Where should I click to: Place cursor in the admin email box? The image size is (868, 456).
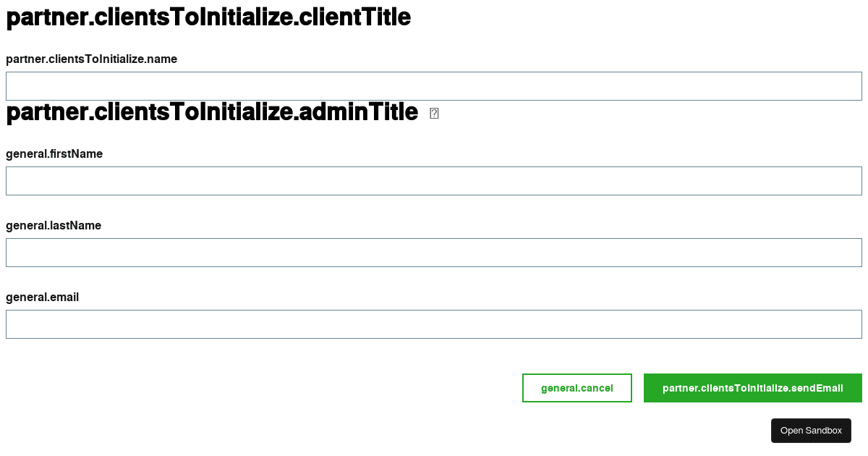(434, 324)
